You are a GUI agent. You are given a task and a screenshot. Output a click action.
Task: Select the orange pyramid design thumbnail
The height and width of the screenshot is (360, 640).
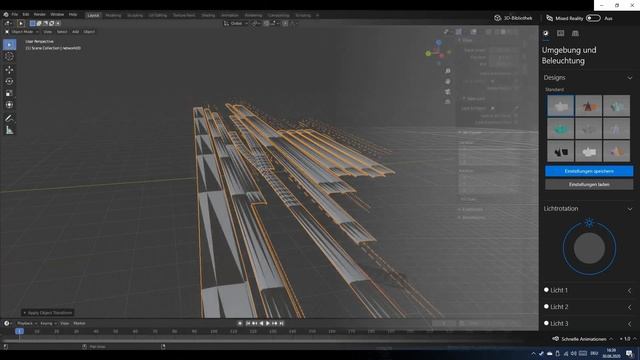(x=589, y=106)
